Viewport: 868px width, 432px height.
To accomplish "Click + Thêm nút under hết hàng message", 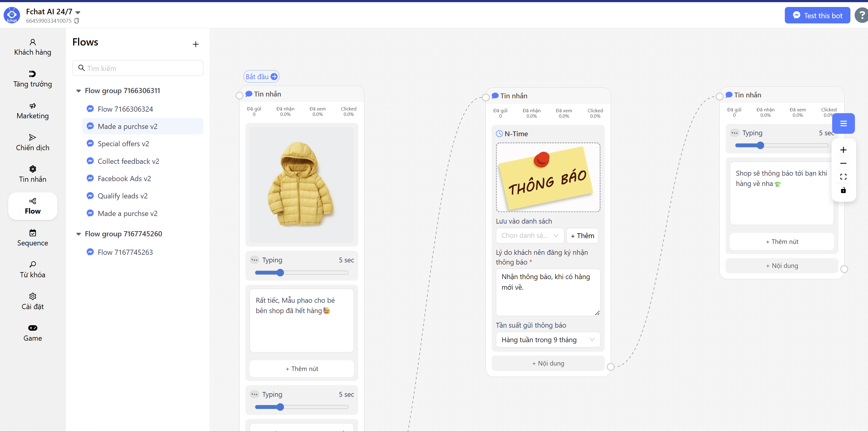I will click(301, 369).
